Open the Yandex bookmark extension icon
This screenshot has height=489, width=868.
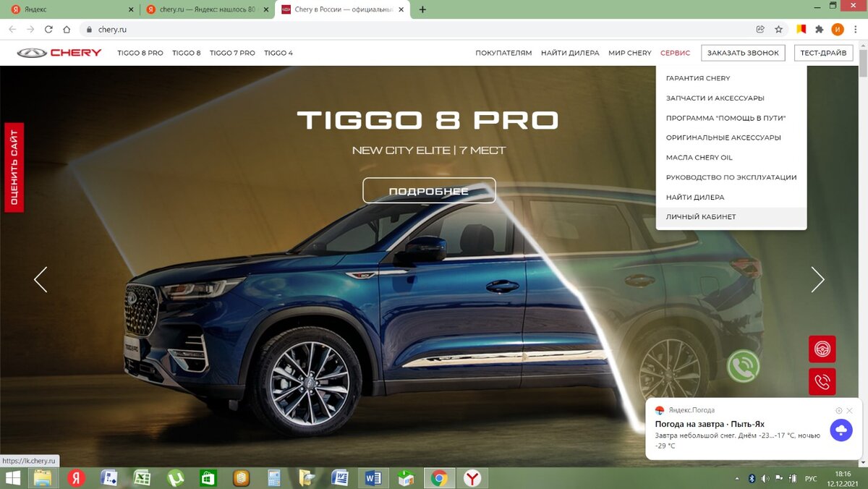coord(801,30)
